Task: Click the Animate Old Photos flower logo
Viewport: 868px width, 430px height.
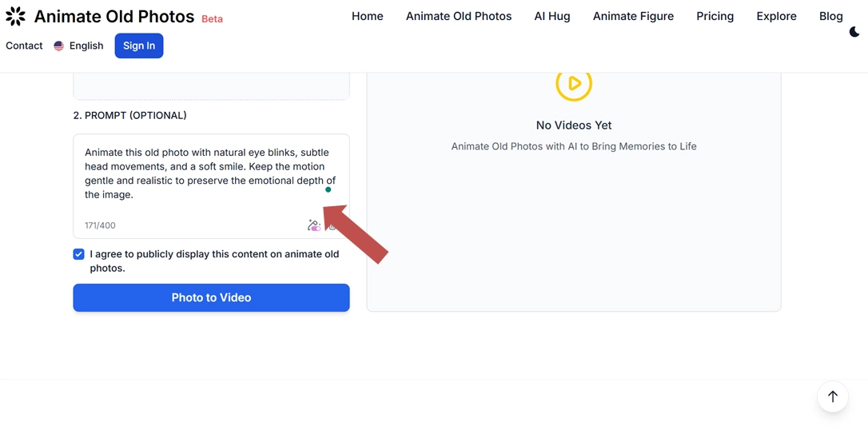Action: (15, 16)
